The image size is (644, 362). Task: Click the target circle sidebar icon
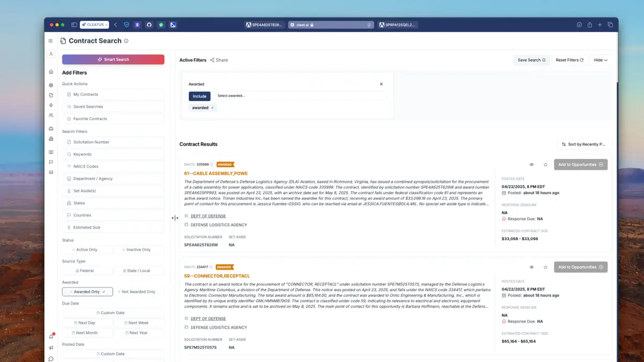pyautogui.click(x=51, y=85)
